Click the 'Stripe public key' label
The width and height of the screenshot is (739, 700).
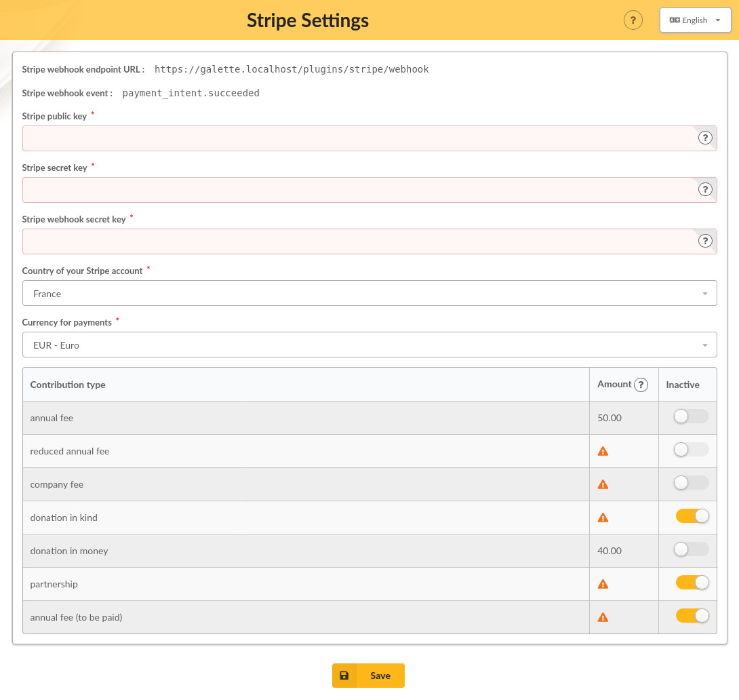tap(54, 117)
